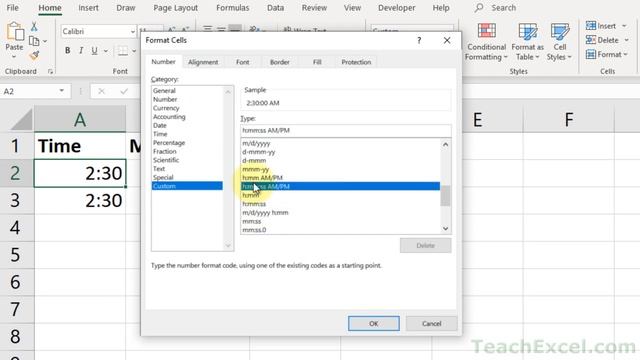The image size is (640, 360).
Task: Click the Format cells ribbon icon
Action: [x=591, y=54]
